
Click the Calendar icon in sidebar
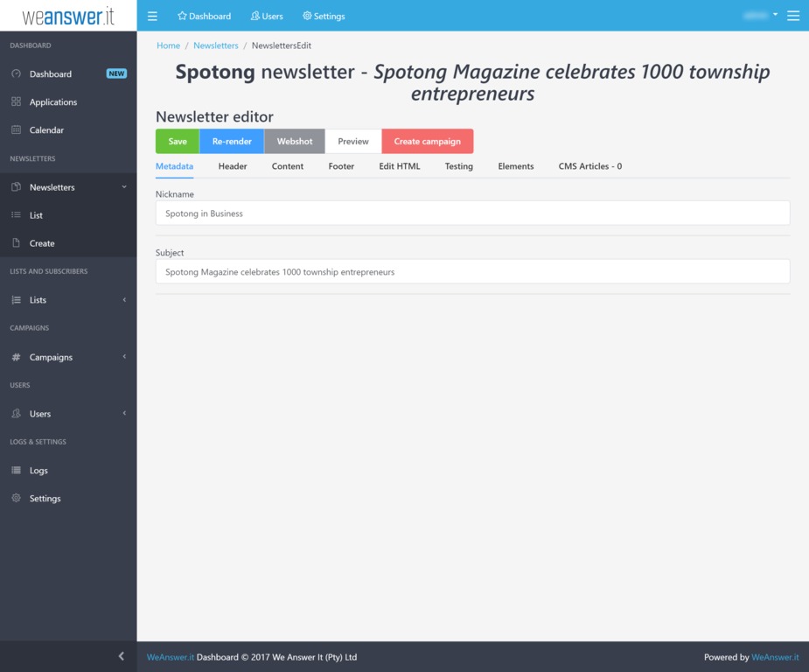coord(16,130)
